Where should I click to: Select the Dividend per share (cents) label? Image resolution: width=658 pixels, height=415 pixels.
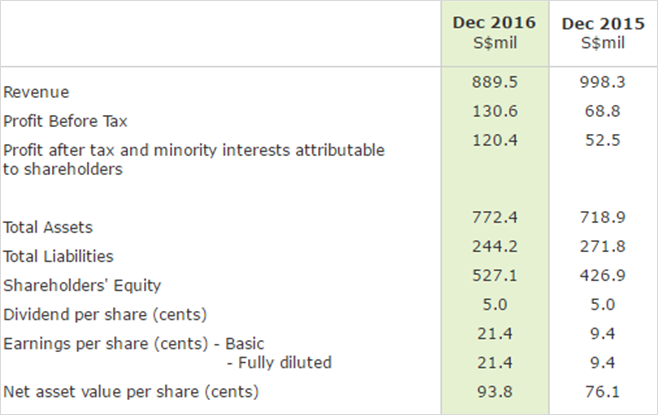tap(105, 314)
